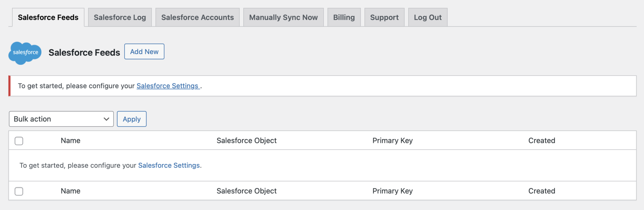
Task: Click the Salesforce Settings link inside the table
Action: pos(169,165)
